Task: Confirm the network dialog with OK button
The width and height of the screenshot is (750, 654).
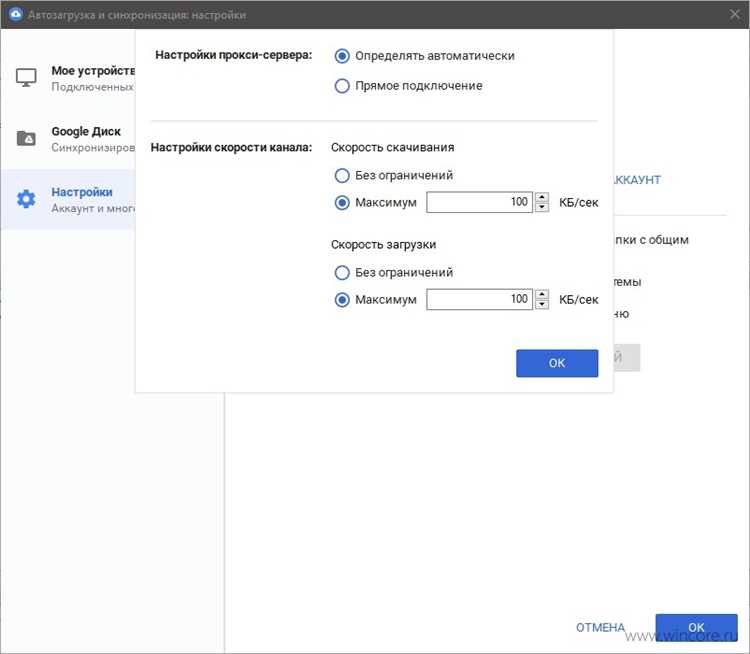Action: click(557, 363)
